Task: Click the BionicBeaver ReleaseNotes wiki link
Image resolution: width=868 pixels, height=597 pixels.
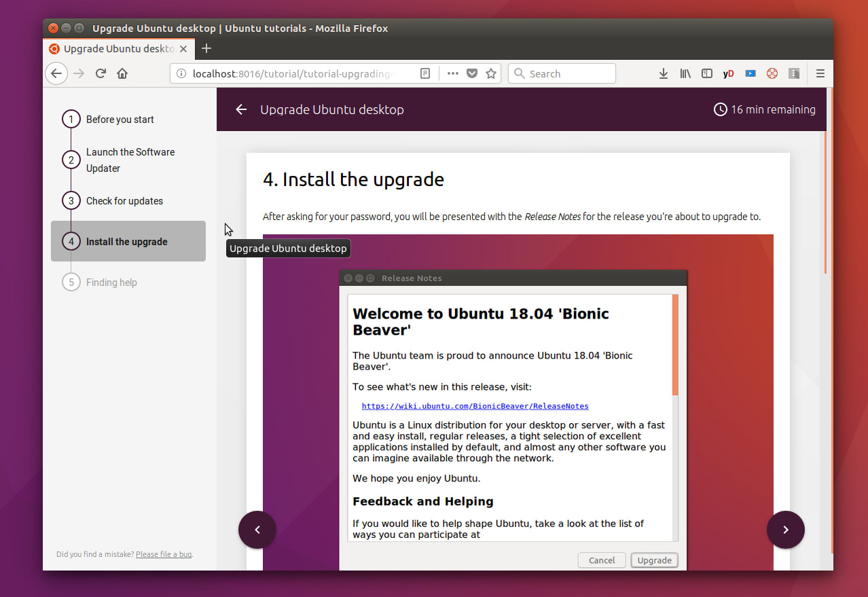Action: tap(475, 406)
